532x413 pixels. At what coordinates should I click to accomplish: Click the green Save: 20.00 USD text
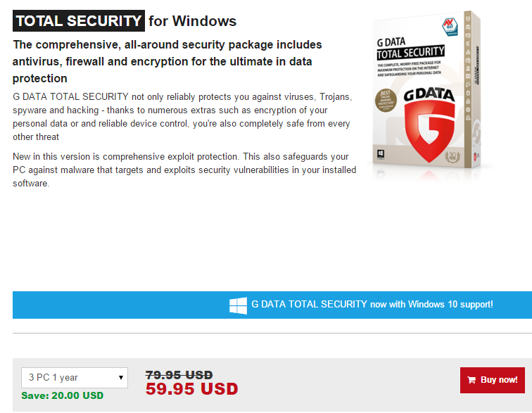point(62,395)
